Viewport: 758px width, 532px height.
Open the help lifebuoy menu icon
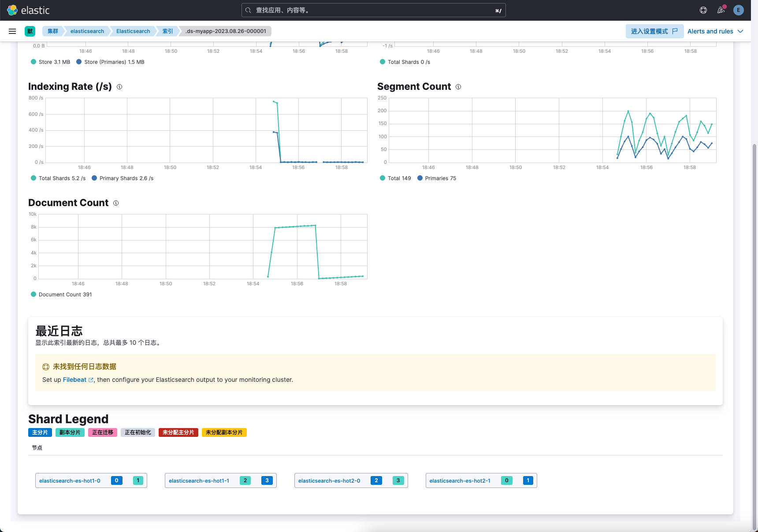coord(703,10)
